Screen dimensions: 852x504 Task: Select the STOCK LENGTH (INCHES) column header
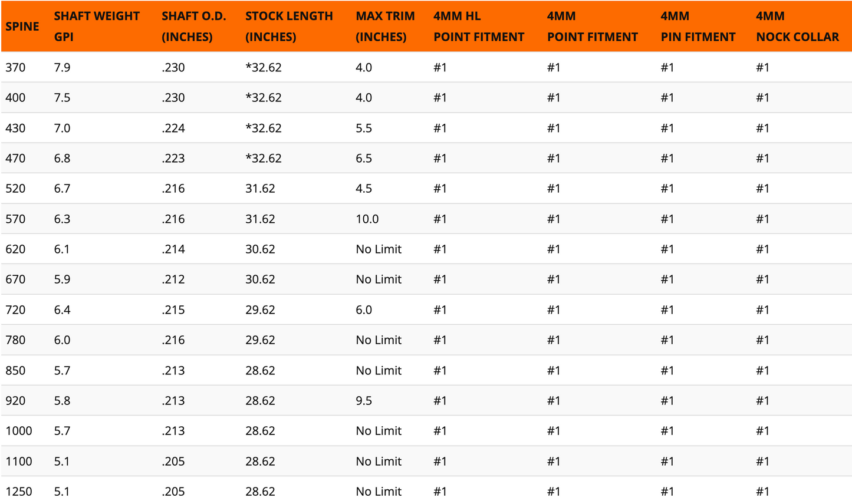pyautogui.click(x=289, y=27)
